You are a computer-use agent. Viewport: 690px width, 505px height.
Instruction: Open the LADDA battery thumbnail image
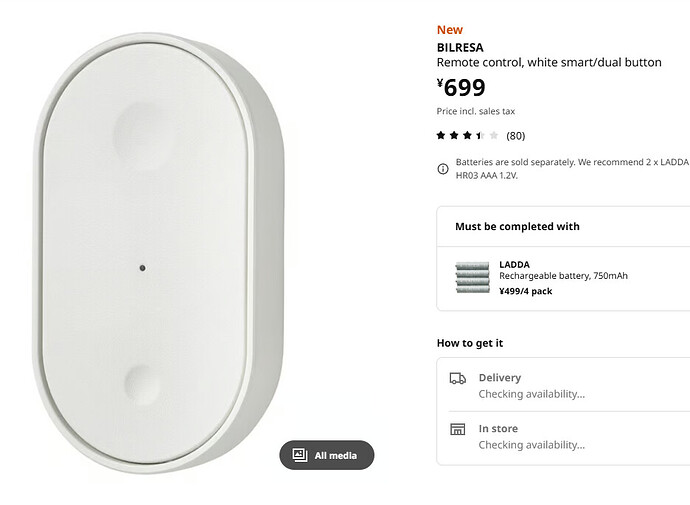point(472,278)
